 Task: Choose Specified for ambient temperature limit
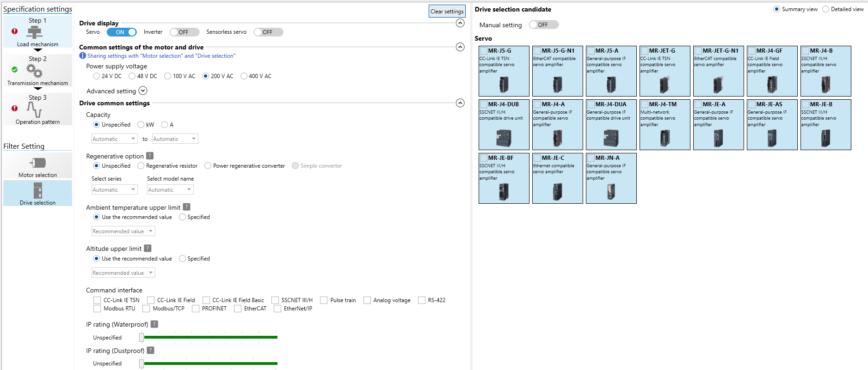coord(183,217)
